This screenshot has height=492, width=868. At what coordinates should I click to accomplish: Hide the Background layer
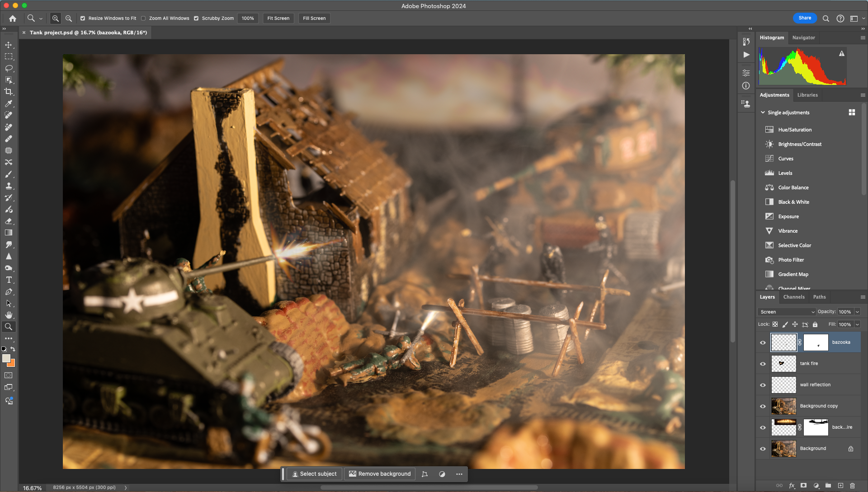tap(763, 449)
